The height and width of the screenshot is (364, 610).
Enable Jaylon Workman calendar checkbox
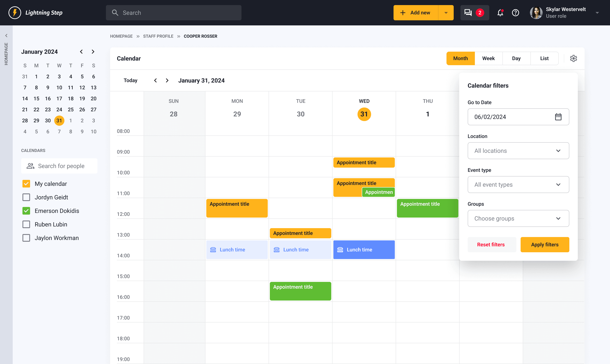click(x=26, y=238)
